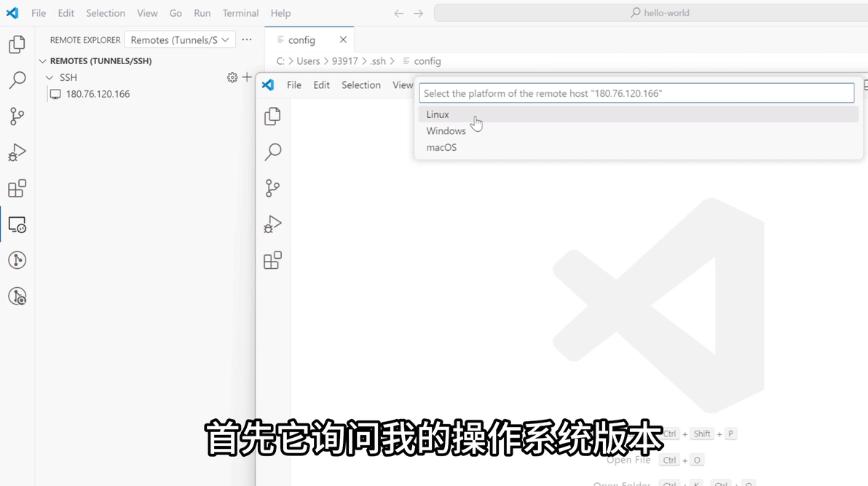Click config in the breadcrumb path
The width and height of the screenshot is (868, 486).
(x=427, y=61)
